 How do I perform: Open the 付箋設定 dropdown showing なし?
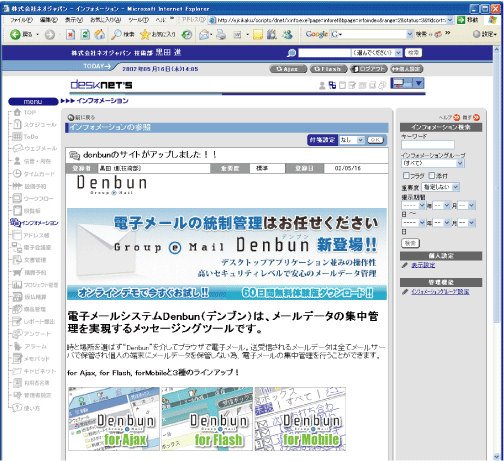pos(351,140)
